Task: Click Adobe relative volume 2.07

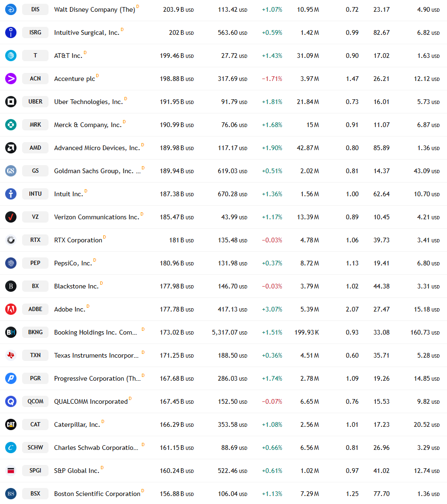Action: click(x=352, y=309)
